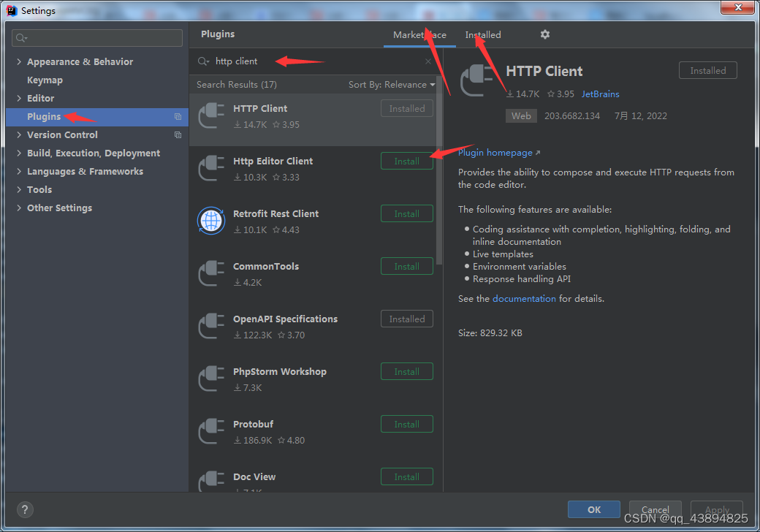Click the Http Editor Client plugin icon
The width and height of the screenshot is (760, 532).
click(x=212, y=168)
